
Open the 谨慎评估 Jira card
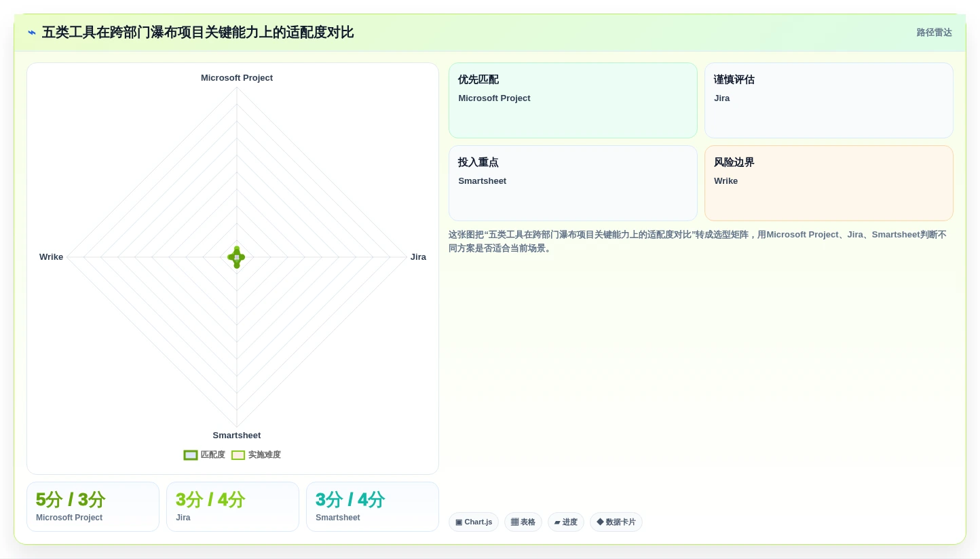click(x=829, y=100)
